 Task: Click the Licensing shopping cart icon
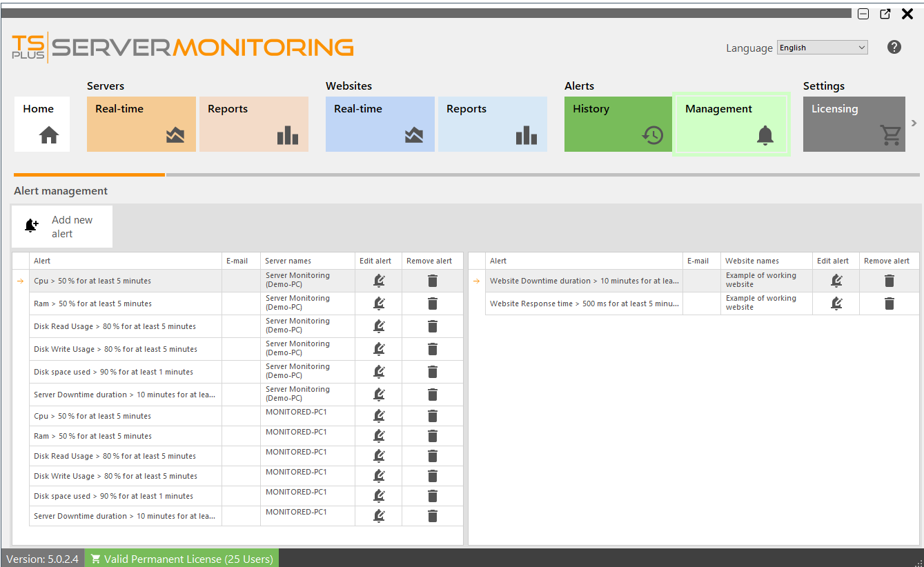[x=889, y=136]
